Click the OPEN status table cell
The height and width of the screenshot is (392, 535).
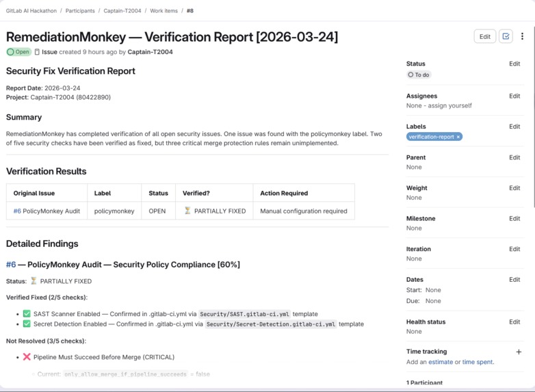(157, 211)
